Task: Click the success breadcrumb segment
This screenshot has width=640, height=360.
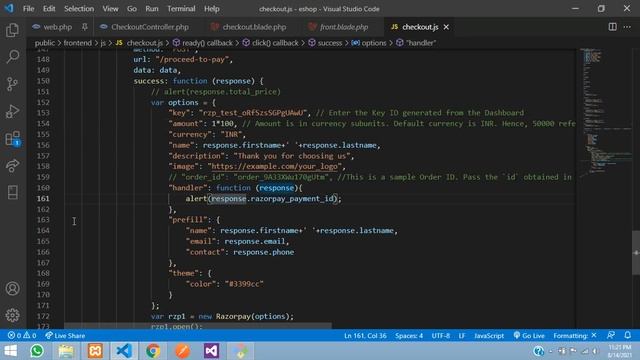Action: (325, 43)
